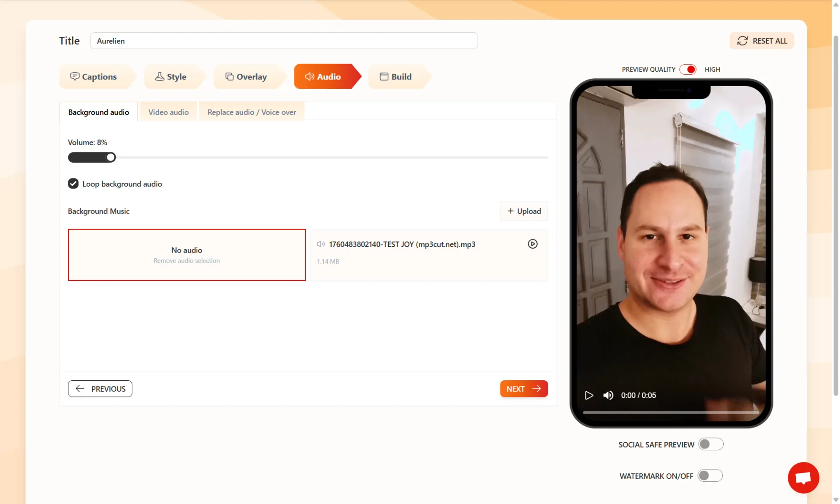Open the Build step
The height and width of the screenshot is (504, 840).
[x=396, y=76]
